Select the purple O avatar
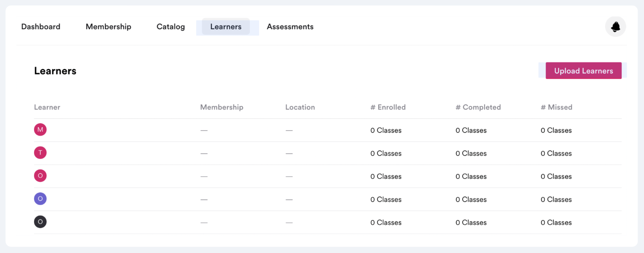The image size is (644, 253). 40,199
